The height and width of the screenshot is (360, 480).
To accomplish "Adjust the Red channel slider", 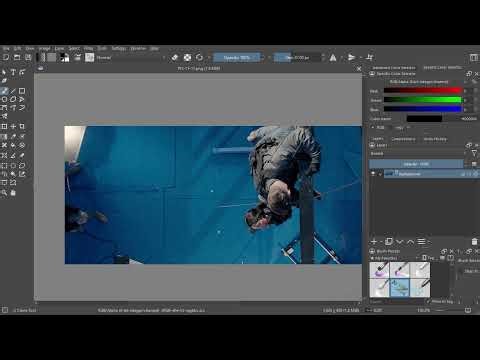I will coord(423,90).
